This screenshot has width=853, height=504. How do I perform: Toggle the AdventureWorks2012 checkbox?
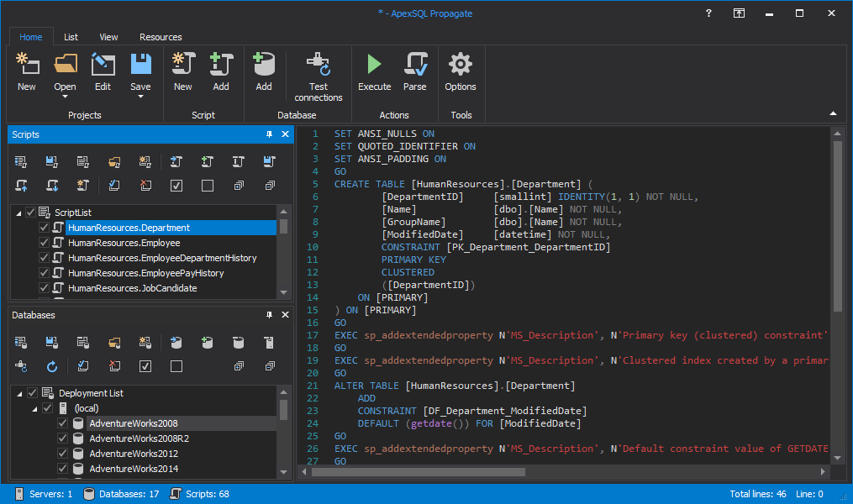pyautogui.click(x=62, y=454)
